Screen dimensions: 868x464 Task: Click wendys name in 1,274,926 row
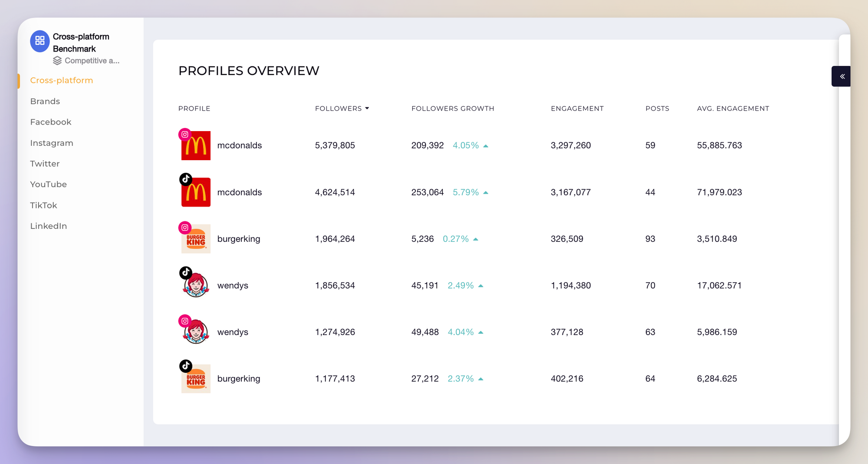233,332
